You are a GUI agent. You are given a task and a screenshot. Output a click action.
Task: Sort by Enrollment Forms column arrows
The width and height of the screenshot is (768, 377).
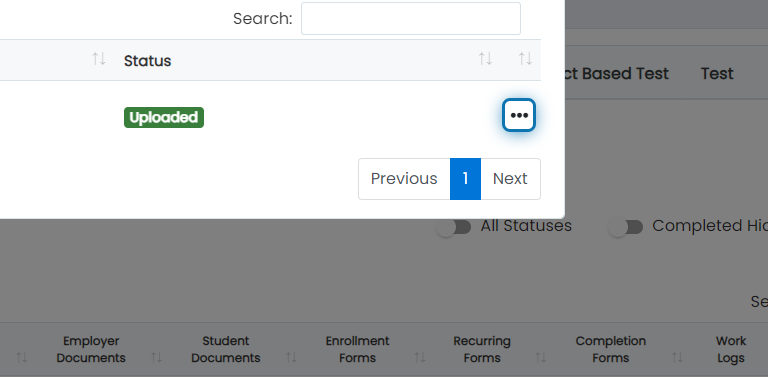coord(420,358)
